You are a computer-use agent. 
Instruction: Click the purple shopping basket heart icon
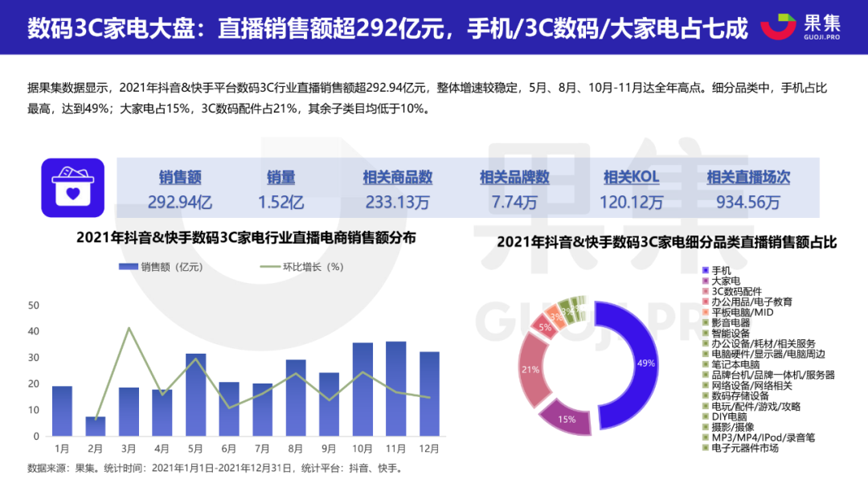point(72,188)
